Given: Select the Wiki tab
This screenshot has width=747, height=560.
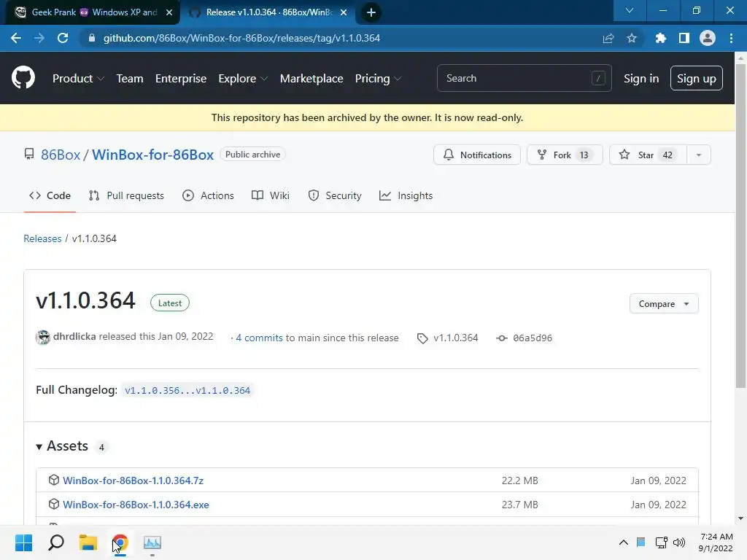Looking at the screenshot, I should (271, 195).
